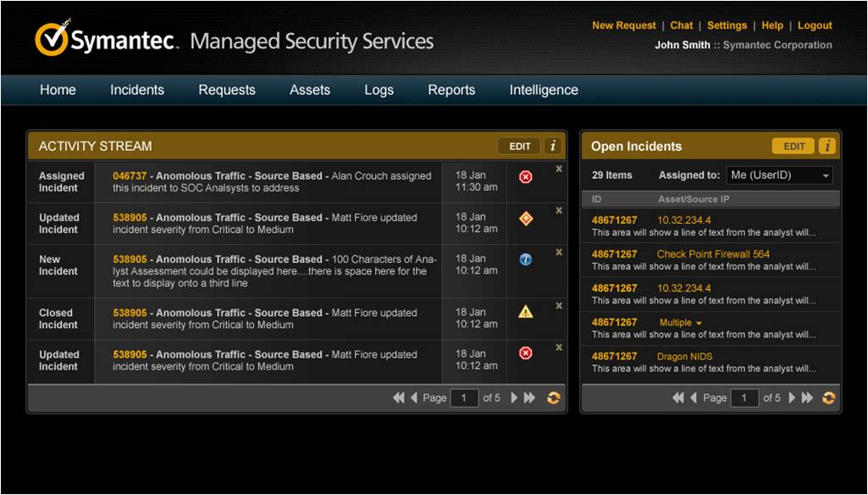Click the "29 Items" count text
Image resolution: width=868 pixels, height=495 pixels.
tap(611, 175)
